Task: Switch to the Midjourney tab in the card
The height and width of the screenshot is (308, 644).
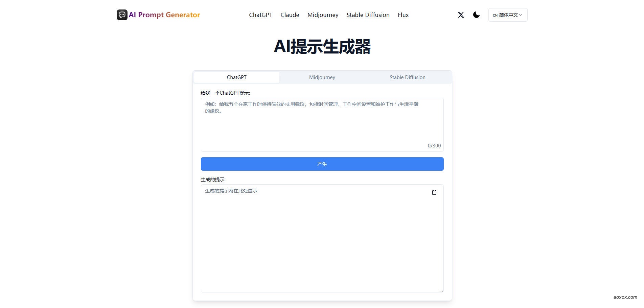Action: pos(322,77)
